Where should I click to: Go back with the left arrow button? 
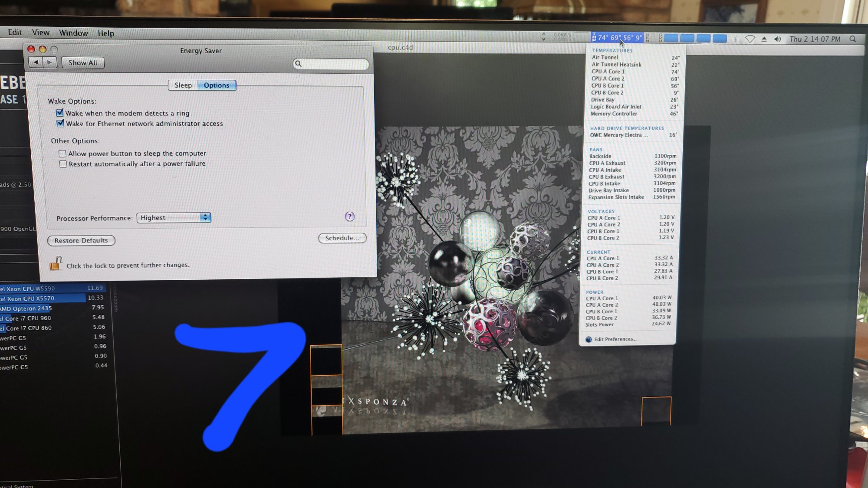[36, 62]
